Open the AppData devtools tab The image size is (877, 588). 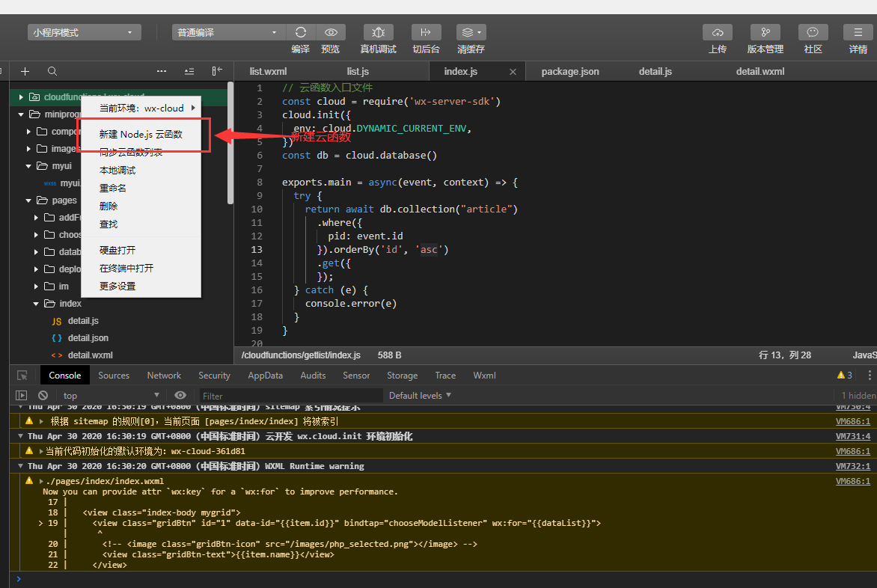click(x=265, y=376)
